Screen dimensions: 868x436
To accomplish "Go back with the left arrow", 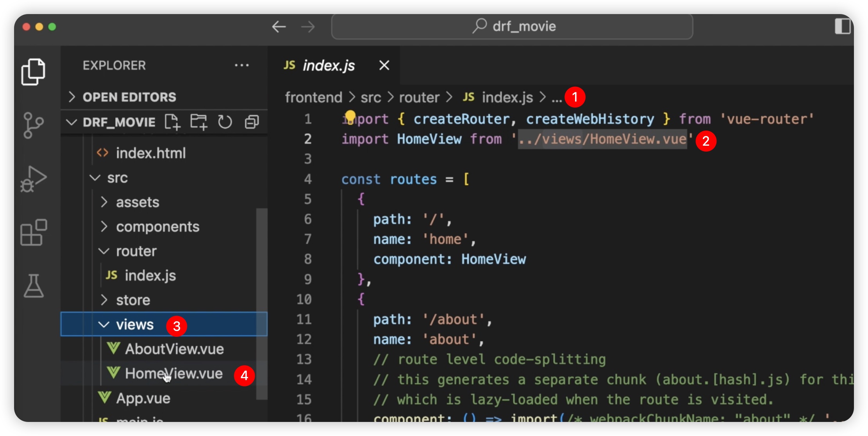I will 279,27.
